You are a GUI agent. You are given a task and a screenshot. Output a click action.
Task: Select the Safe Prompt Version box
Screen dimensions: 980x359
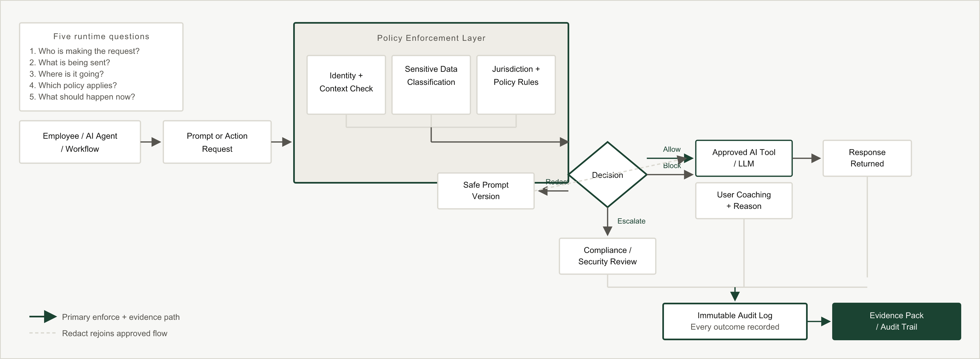pyautogui.click(x=486, y=191)
